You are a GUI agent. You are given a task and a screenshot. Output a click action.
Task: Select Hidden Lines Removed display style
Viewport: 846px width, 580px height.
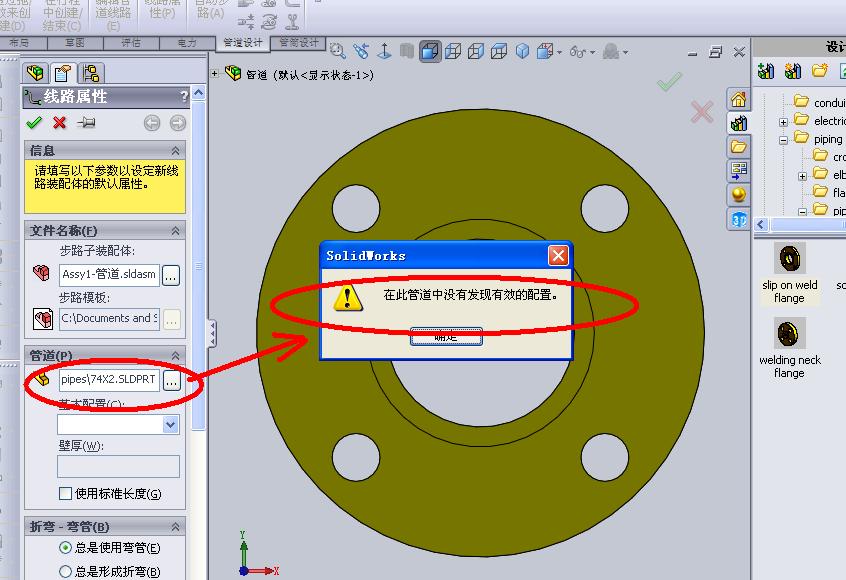[x=476, y=51]
